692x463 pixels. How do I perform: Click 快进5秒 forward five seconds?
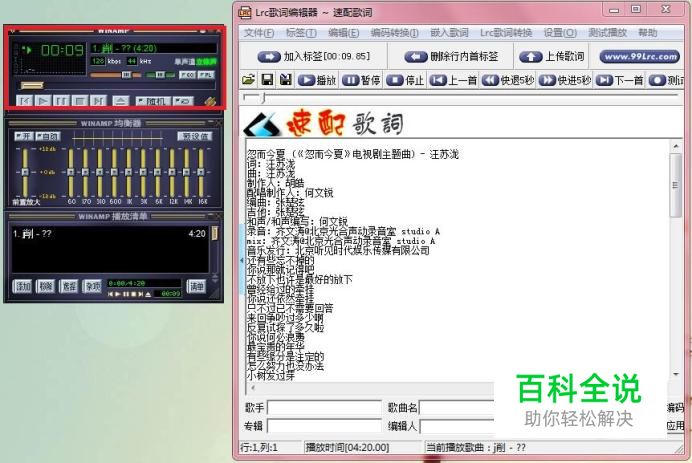point(565,80)
